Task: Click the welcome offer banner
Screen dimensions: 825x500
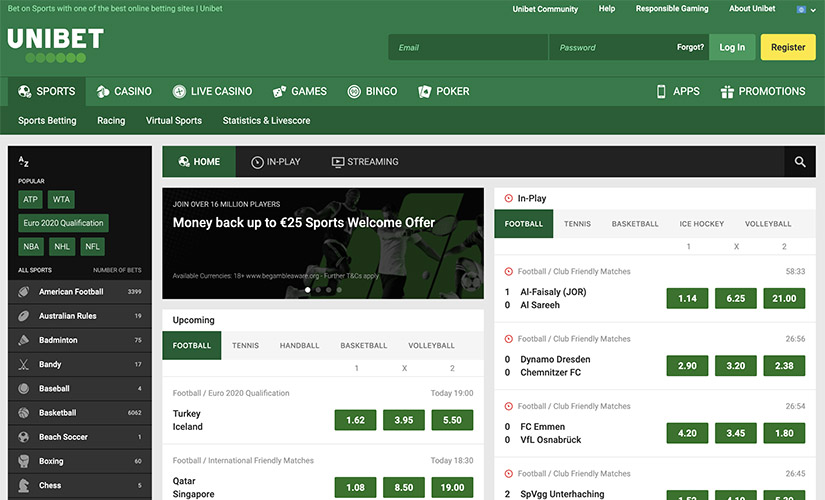Action: [323, 243]
